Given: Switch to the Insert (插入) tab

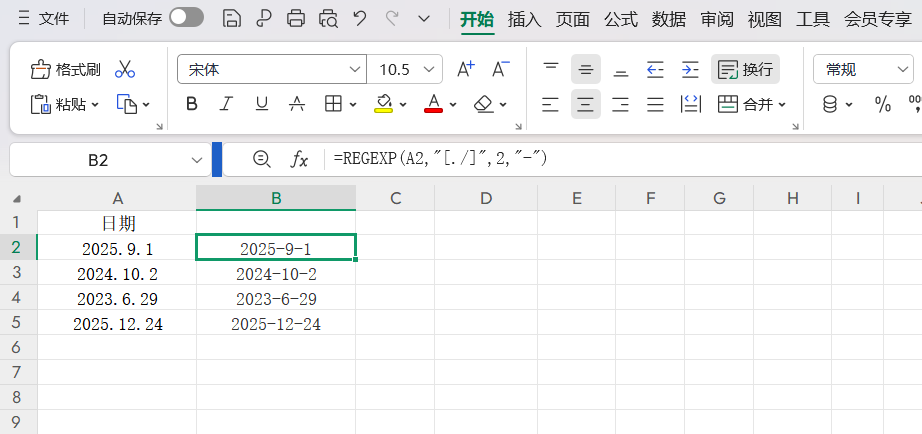Looking at the screenshot, I should pos(524,18).
